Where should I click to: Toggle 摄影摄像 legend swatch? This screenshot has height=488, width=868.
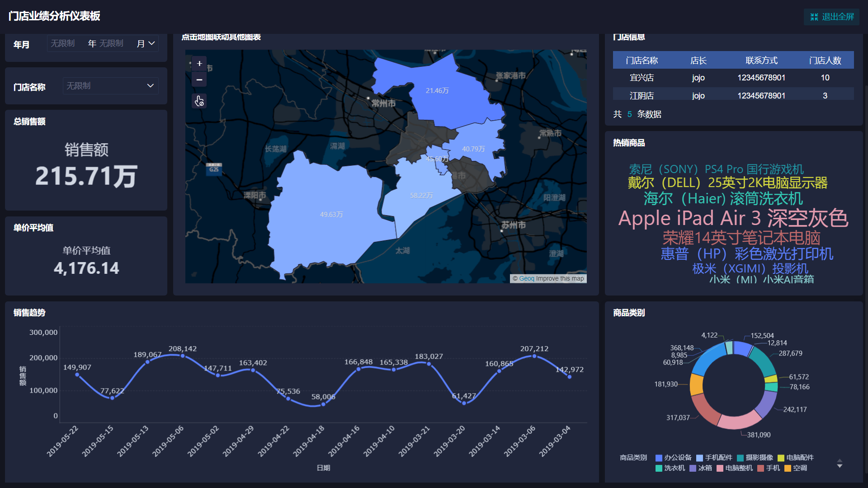[x=740, y=458]
